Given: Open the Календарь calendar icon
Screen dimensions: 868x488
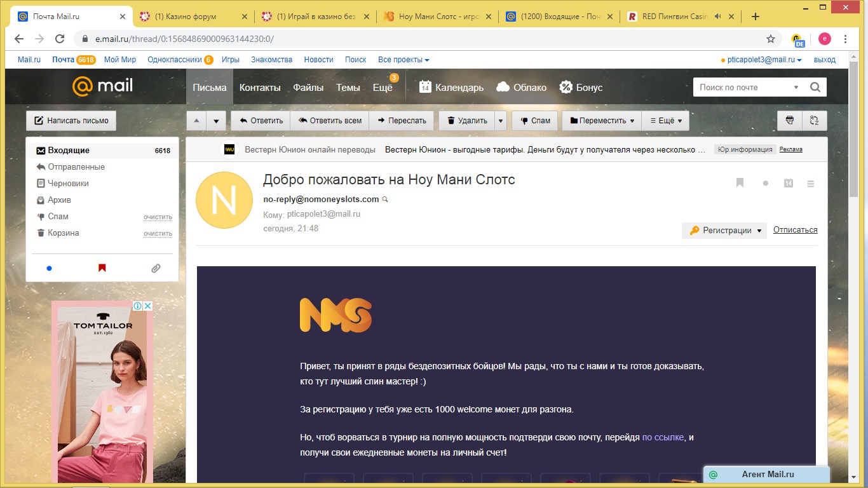Looking at the screenshot, I should (425, 87).
